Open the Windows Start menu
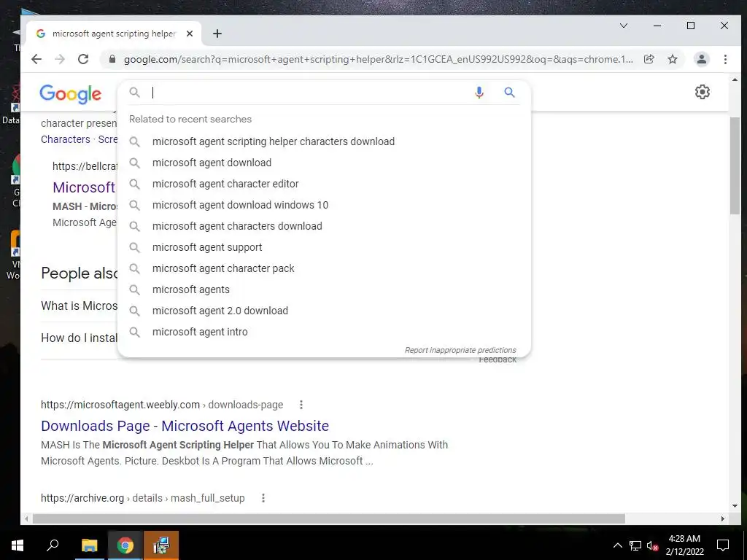 click(18, 545)
